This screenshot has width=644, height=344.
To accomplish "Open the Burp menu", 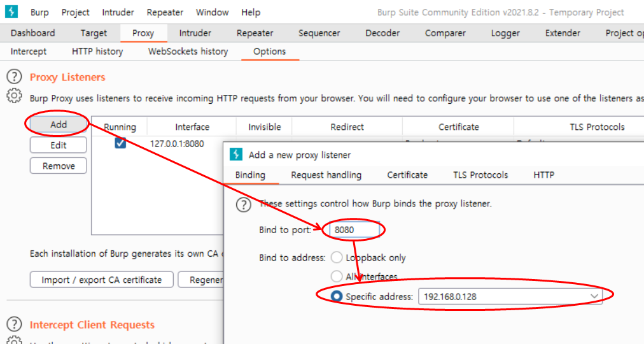I will pyautogui.click(x=39, y=12).
